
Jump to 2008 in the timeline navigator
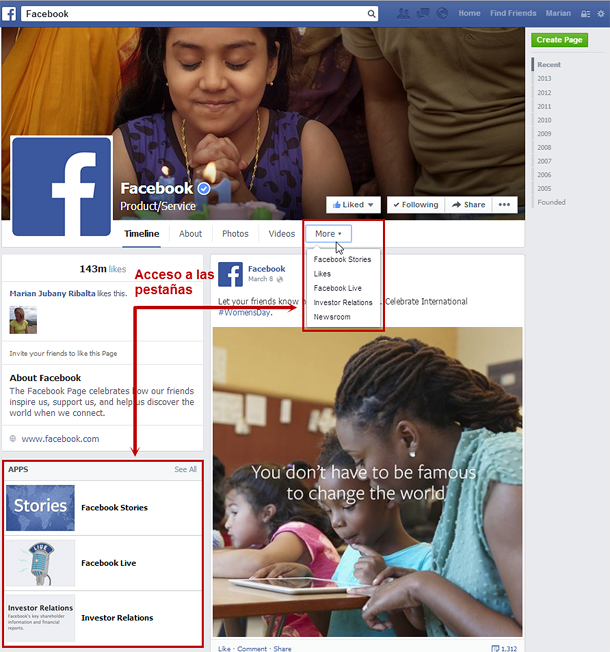544,148
